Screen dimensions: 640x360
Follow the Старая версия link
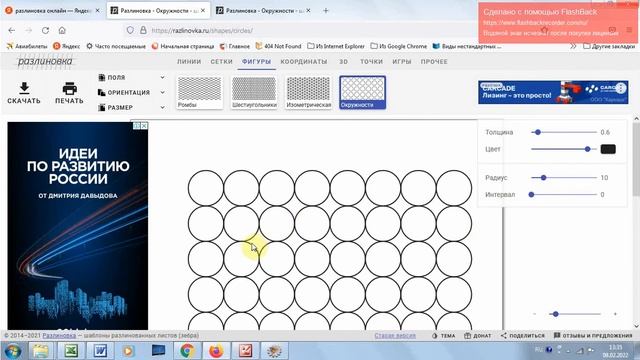pos(395,336)
